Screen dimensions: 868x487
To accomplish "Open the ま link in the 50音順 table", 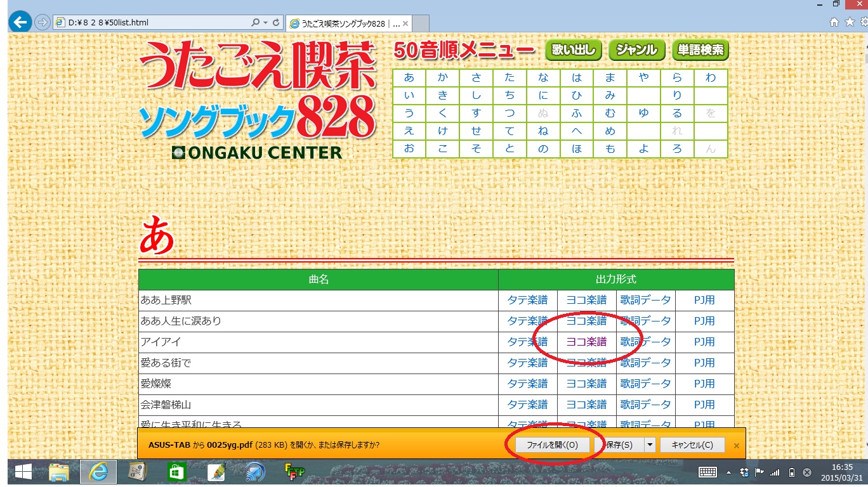I will 610,78.
